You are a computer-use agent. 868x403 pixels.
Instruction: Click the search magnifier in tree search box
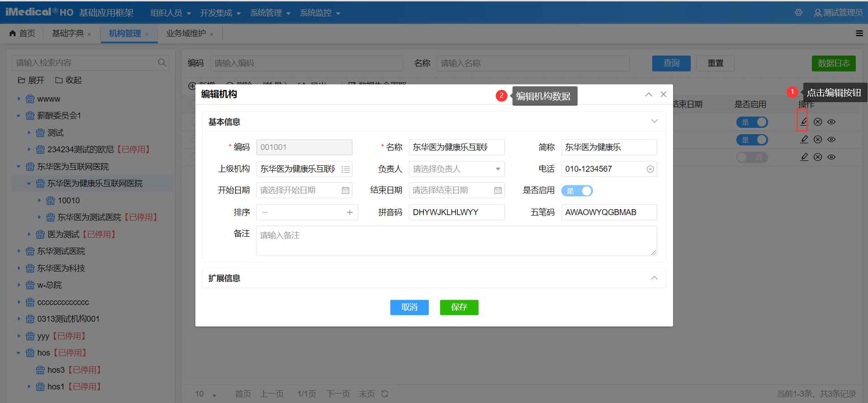tap(162, 63)
